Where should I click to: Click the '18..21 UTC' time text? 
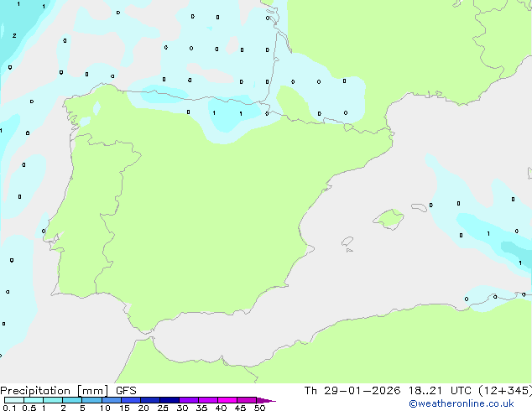click(440, 391)
